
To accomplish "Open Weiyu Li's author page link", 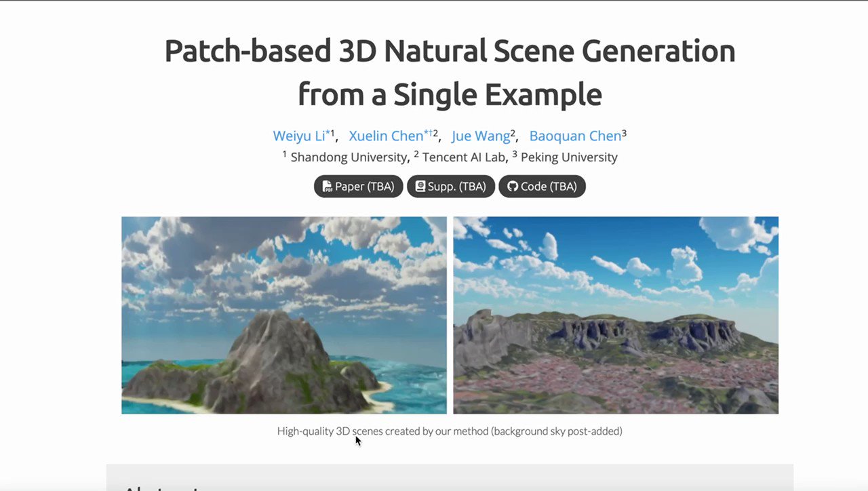I will (x=297, y=136).
